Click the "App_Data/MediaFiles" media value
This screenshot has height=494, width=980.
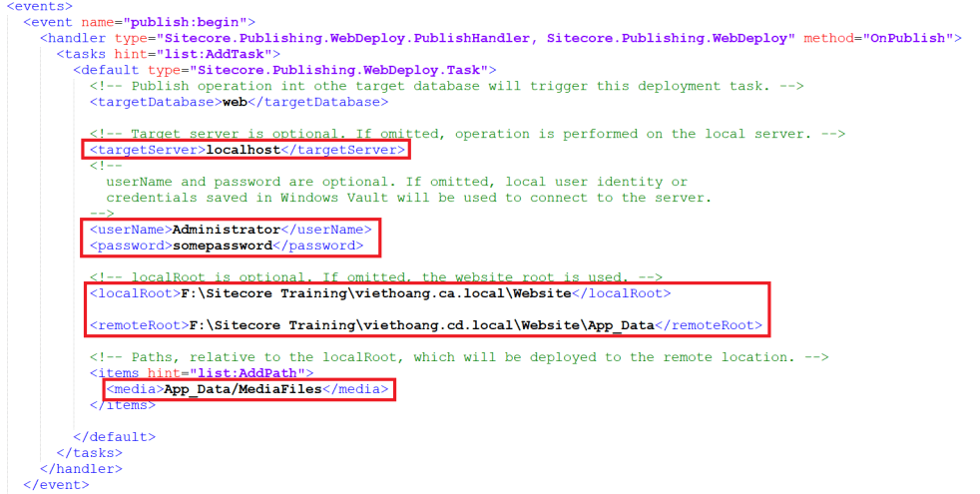click(243, 388)
